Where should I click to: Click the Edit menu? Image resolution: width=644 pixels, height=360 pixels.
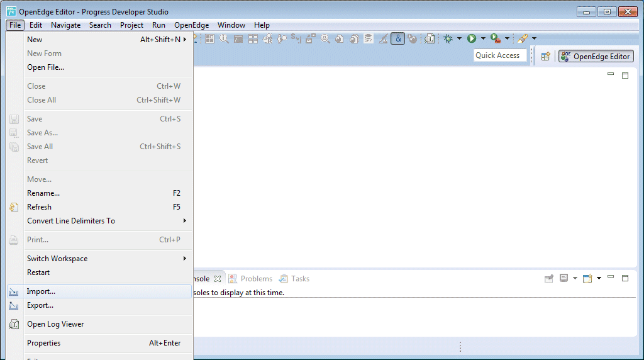pyautogui.click(x=36, y=25)
